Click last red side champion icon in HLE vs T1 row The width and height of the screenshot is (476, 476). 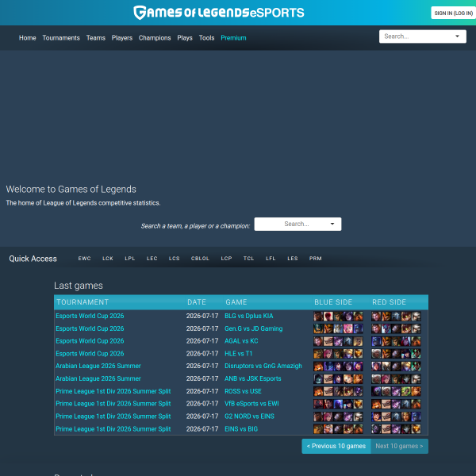point(416,354)
